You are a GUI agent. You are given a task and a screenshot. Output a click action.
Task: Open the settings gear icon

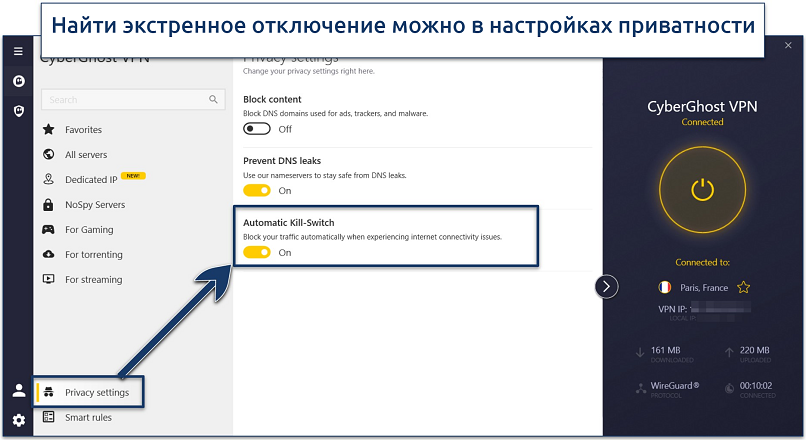tap(17, 420)
